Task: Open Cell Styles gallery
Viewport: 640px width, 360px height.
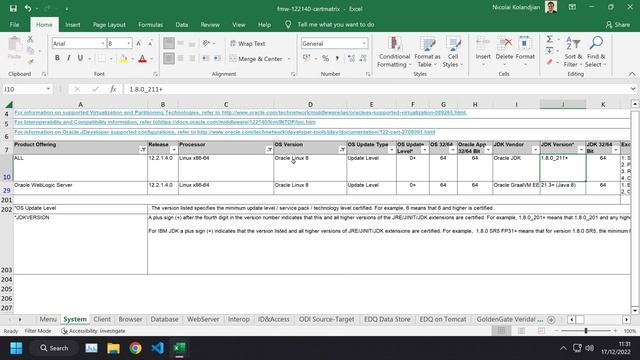Action: (x=453, y=52)
